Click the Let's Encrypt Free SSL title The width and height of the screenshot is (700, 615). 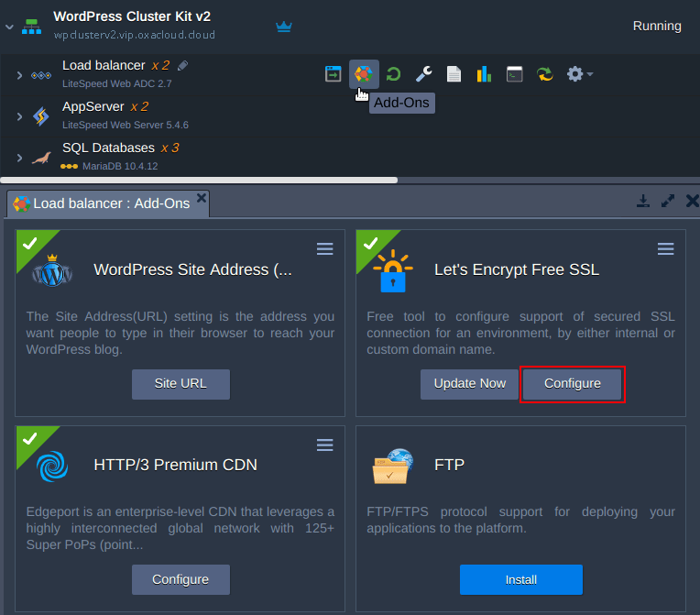click(x=517, y=269)
